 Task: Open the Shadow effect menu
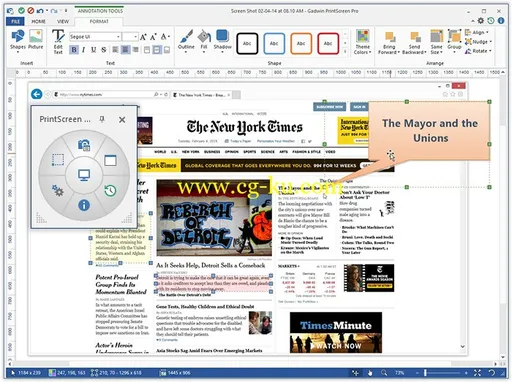222,40
